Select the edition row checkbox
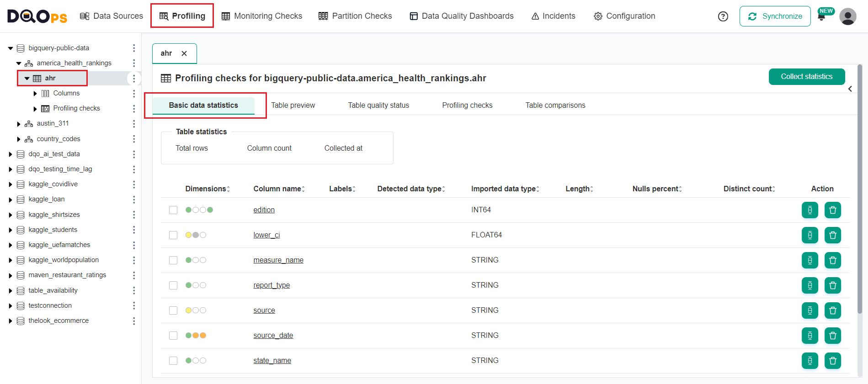 [x=173, y=210]
